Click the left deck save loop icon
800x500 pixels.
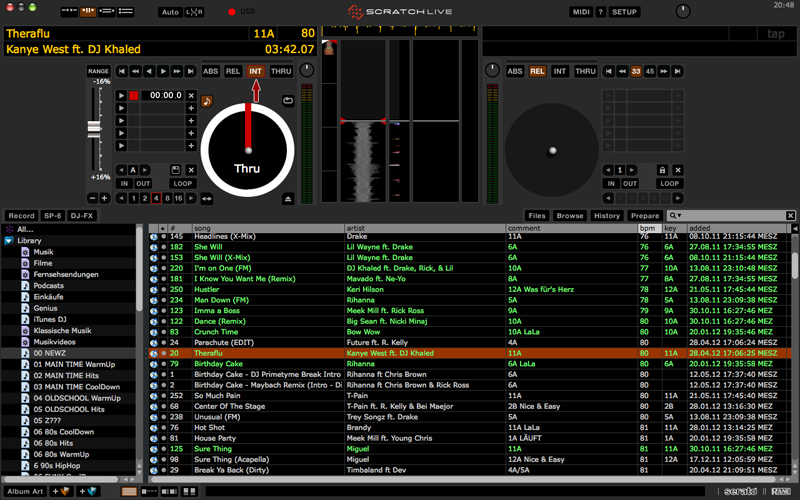tap(175, 170)
